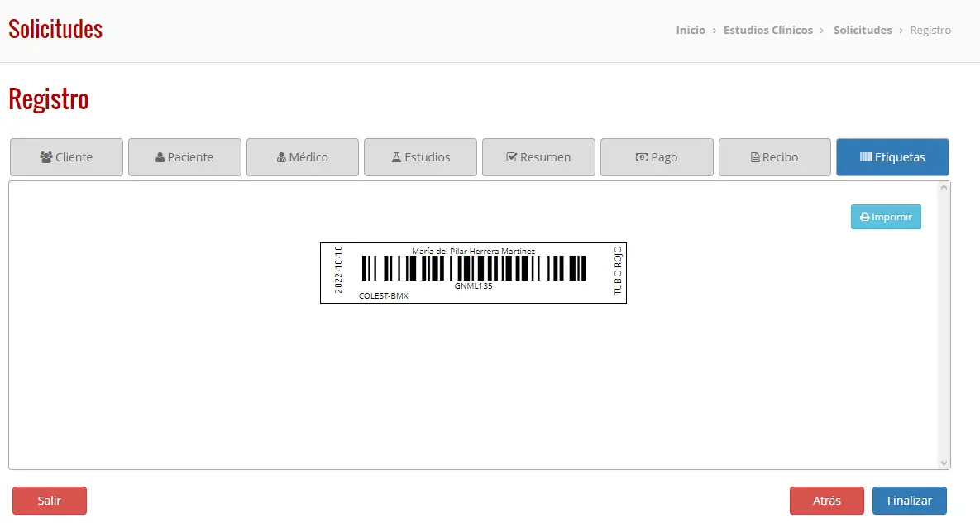Go to the Médico tab
The image size is (980, 523).
[x=303, y=157]
